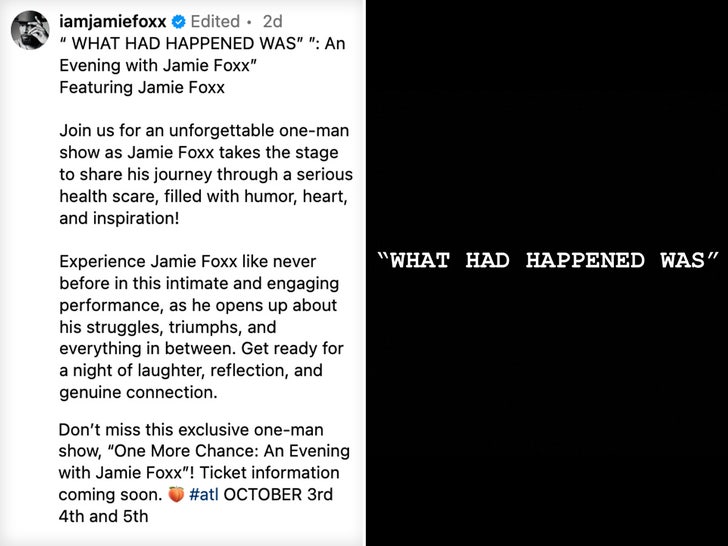Open the #atl hashtag
The height and width of the screenshot is (546, 728).
pyautogui.click(x=206, y=494)
